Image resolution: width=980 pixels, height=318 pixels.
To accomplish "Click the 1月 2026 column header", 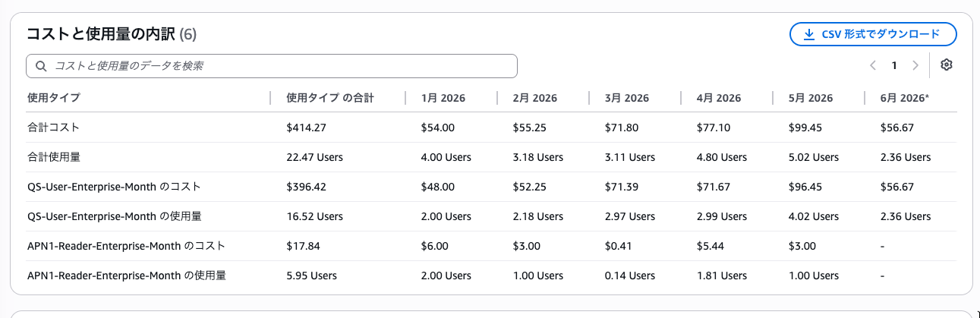I will [443, 98].
